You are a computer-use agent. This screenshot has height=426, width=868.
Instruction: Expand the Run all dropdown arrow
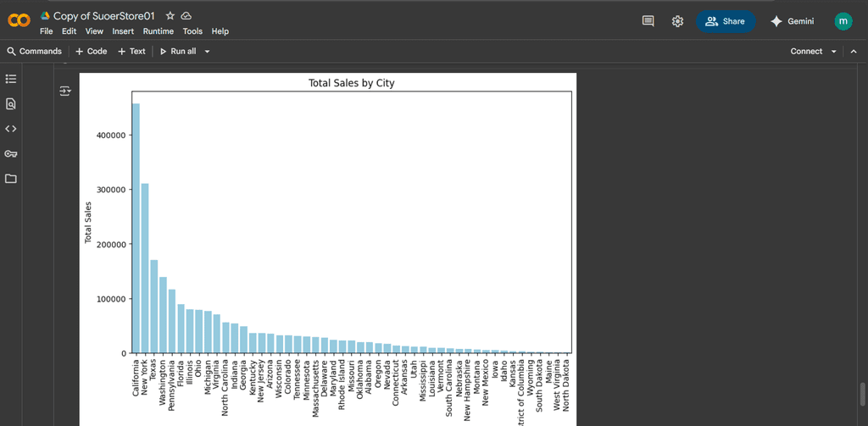(207, 52)
